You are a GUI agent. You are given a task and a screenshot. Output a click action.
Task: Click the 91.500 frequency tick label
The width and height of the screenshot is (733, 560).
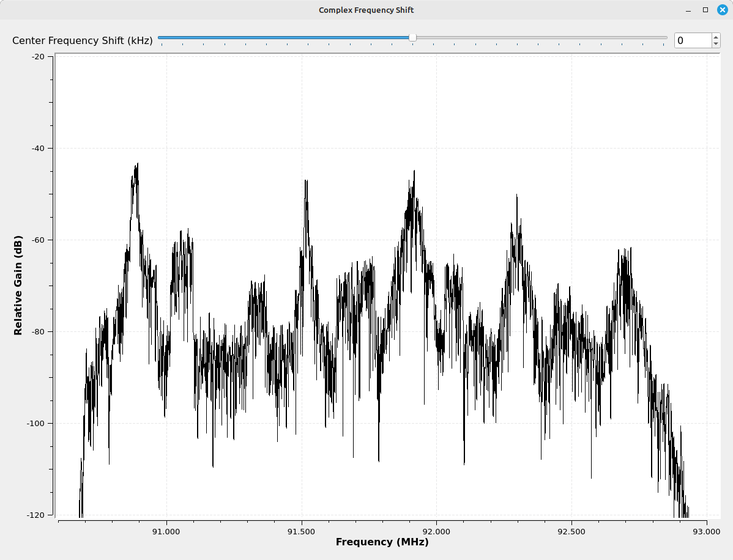tap(302, 531)
